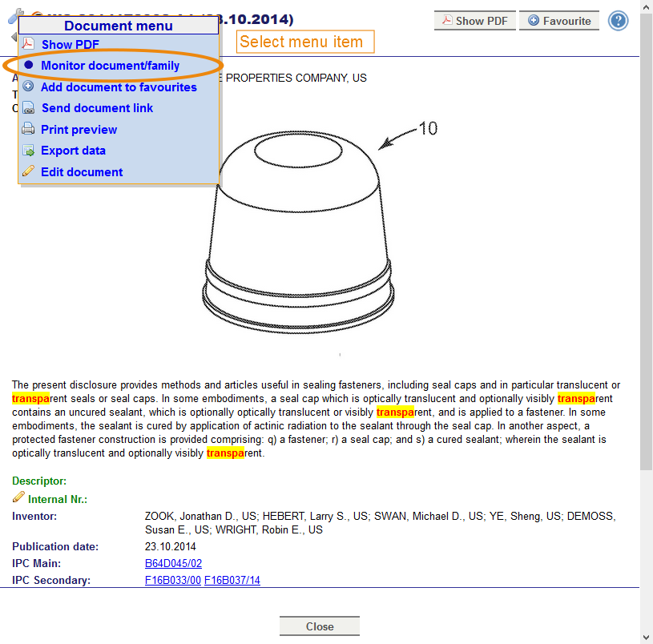653x644 pixels.
Task: Click the Close button
Action: tap(320, 626)
